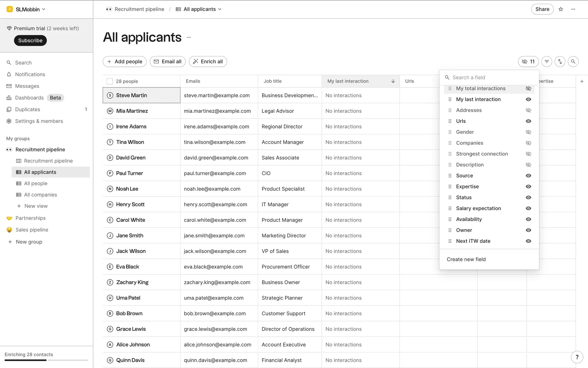Image resolution: width=588 pixels, height=368 pixels.
Task: Show the Gender field with its eye icon
Action: click(528, 132)
